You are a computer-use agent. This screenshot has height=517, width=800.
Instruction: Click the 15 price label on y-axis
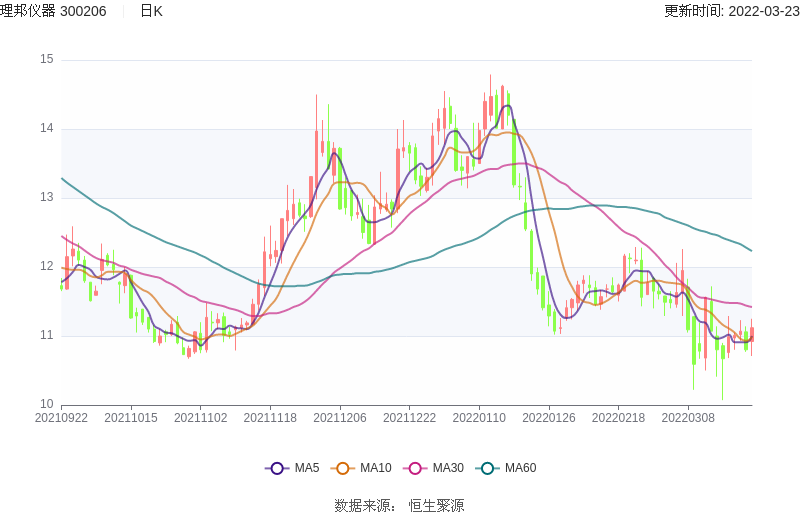[46, 59]
